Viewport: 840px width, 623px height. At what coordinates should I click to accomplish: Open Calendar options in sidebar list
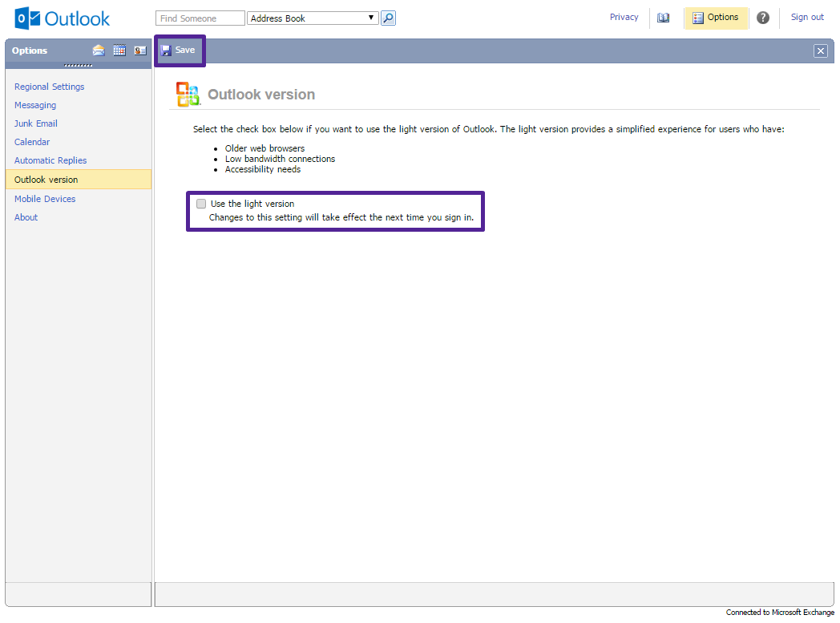click(32, 142)
